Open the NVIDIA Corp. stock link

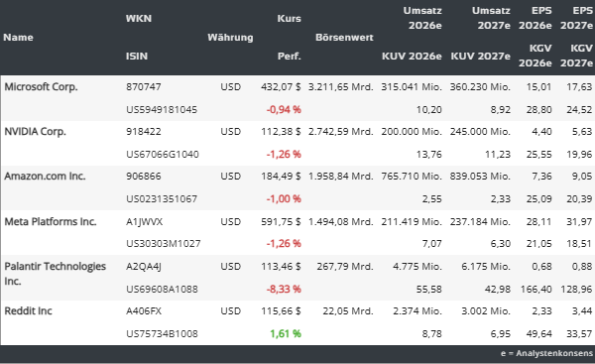36,132
